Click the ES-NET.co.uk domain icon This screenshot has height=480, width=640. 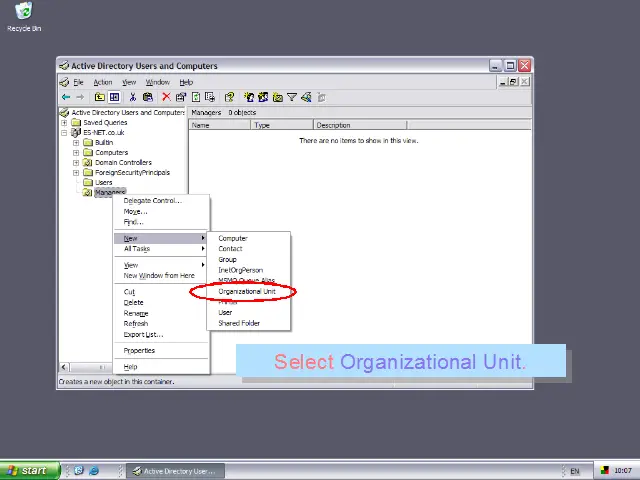coord(76,132)
